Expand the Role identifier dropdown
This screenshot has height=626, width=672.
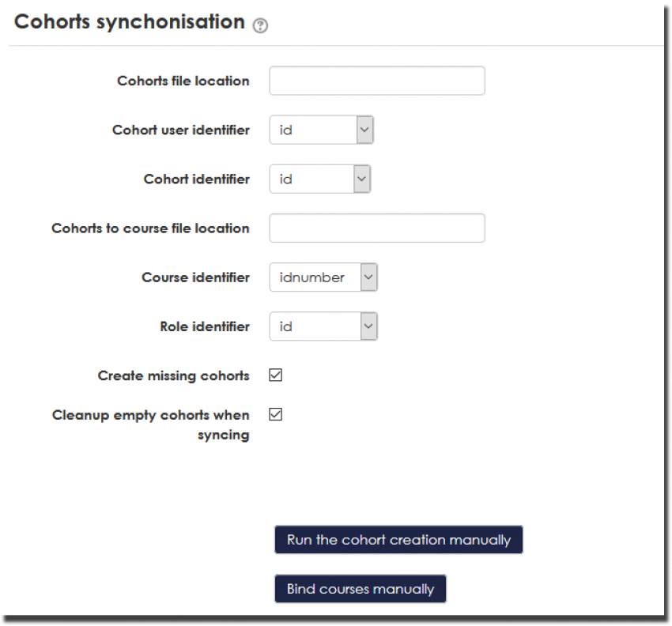pos(323,326)
